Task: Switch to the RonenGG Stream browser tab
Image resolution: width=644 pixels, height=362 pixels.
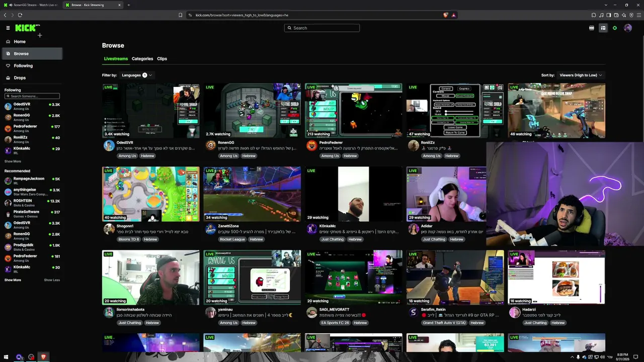Action: [31, 5]
